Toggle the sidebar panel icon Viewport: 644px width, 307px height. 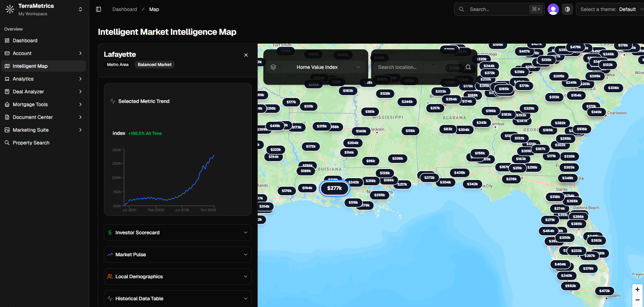click(x=99, y=9)
